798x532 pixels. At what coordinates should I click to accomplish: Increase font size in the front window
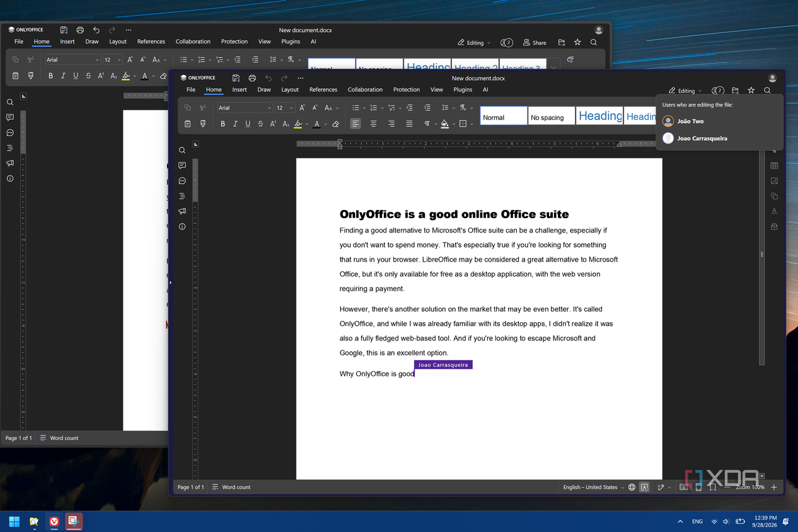(303, 108)
